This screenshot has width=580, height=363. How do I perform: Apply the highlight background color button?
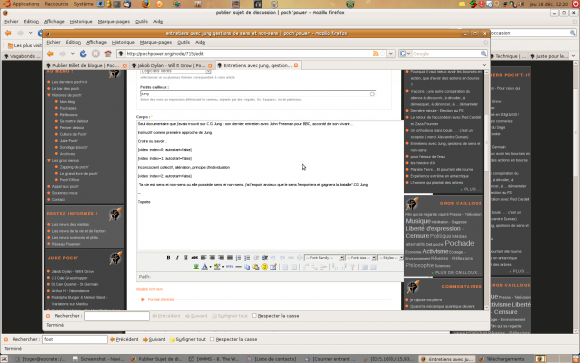pos(217,267)
